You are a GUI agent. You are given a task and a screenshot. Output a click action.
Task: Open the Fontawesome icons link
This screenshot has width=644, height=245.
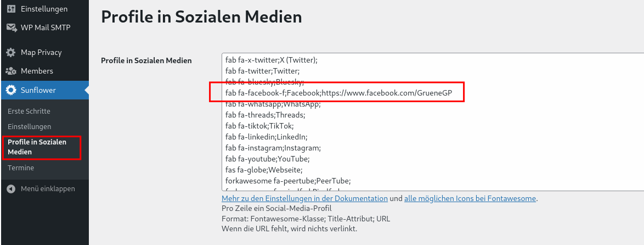(470, 198)
